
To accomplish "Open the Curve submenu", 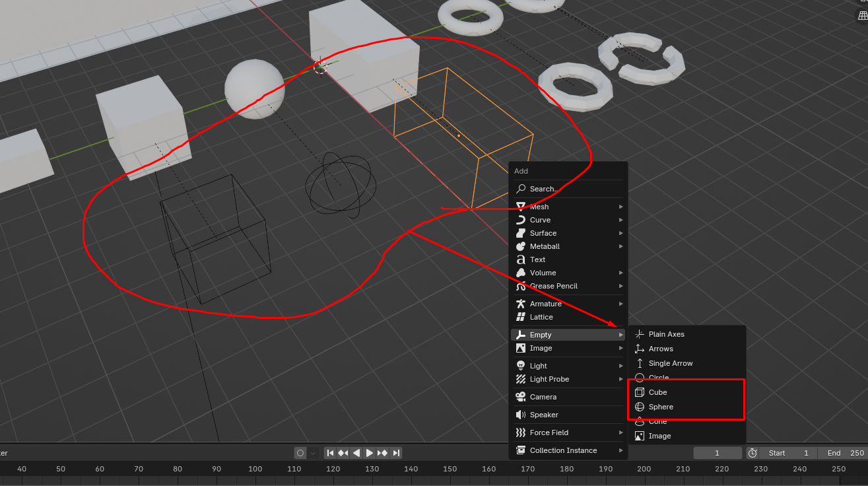I will point(568,220).
